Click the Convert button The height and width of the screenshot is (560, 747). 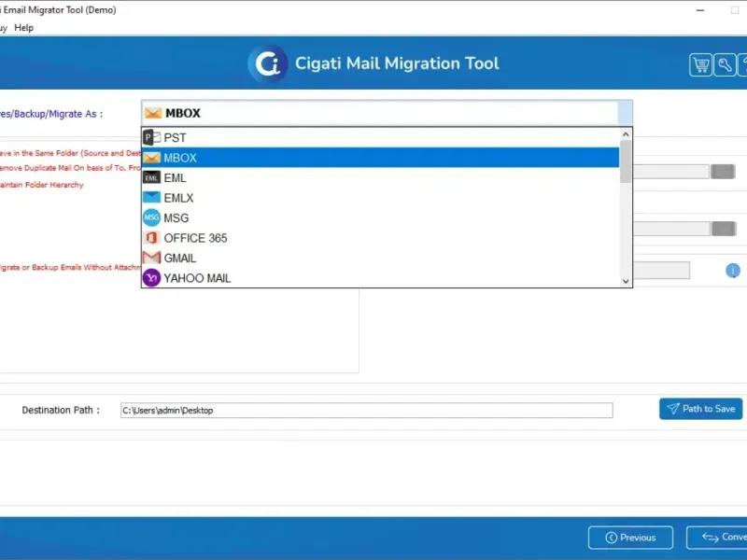[717, 538]
